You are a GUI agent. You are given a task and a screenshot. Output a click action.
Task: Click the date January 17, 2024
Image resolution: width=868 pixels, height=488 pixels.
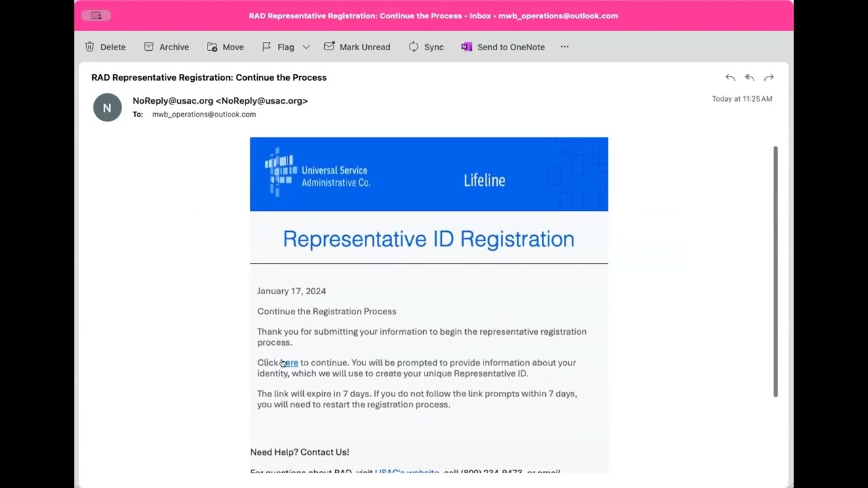292,291
